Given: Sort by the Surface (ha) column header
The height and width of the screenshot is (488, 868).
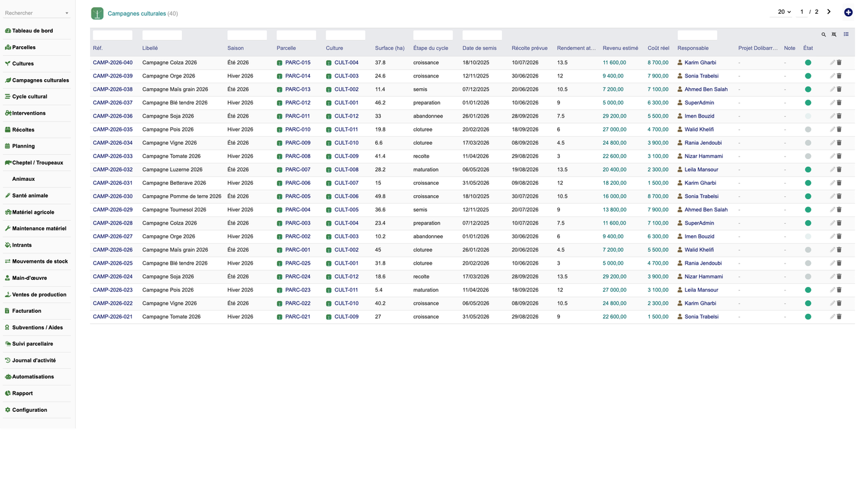Looking at the screenshot, I should [x=390, y=48].
